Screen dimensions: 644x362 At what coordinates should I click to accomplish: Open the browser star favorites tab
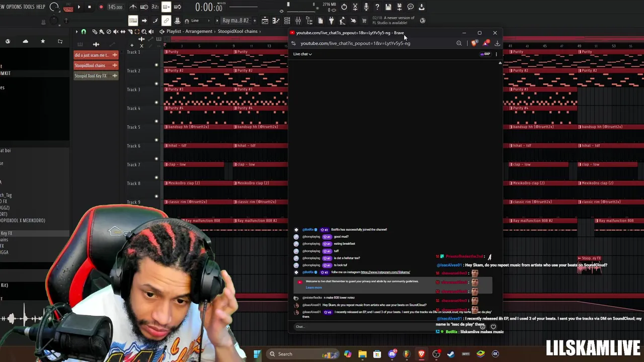(43, 41)
